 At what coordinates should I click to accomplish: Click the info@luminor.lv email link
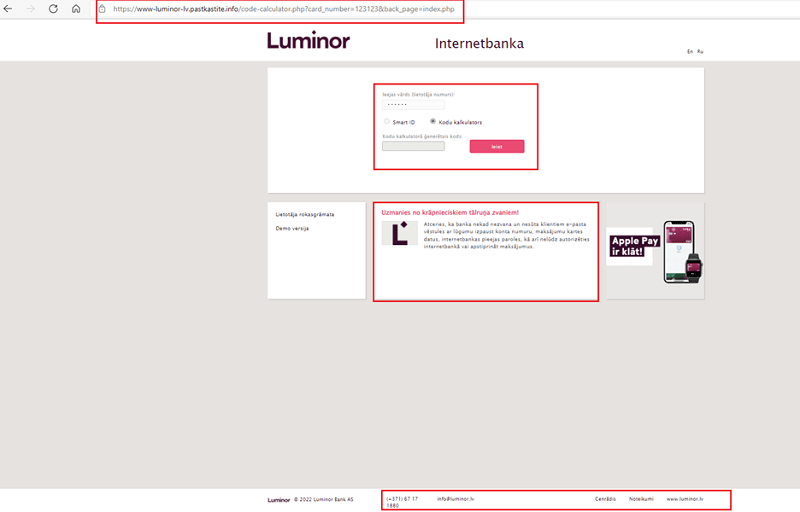click(x=455, y=499)
